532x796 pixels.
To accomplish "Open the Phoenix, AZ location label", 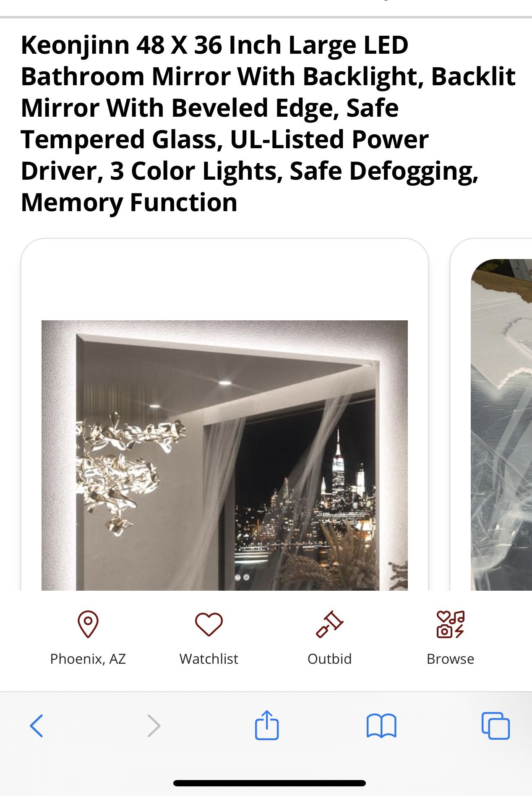I will click(x=88, y=659).
